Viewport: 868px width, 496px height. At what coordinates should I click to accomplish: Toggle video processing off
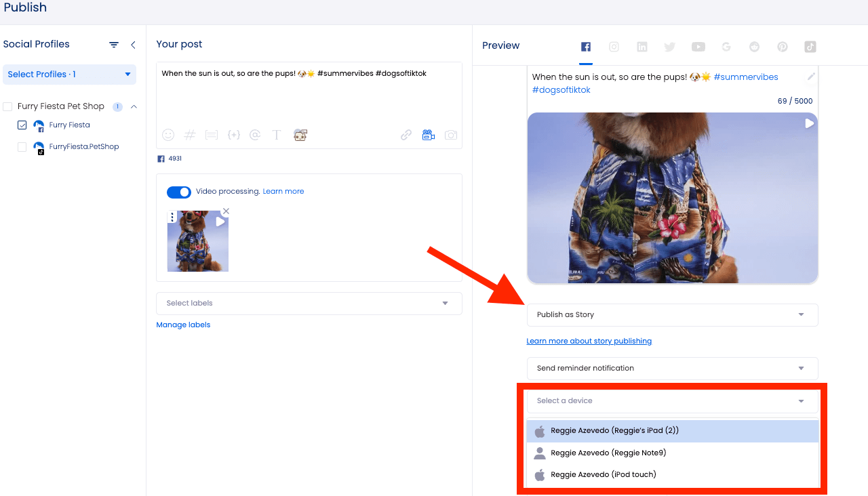coord(178,192)
